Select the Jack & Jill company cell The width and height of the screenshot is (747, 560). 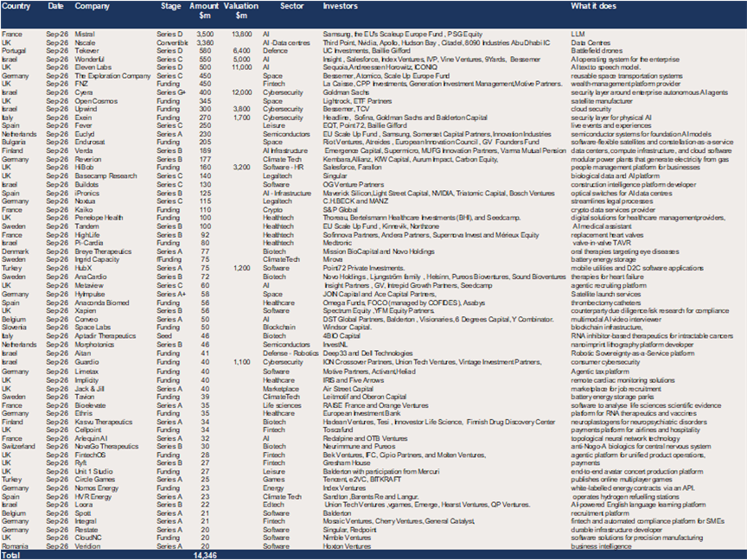coord(90,389)
